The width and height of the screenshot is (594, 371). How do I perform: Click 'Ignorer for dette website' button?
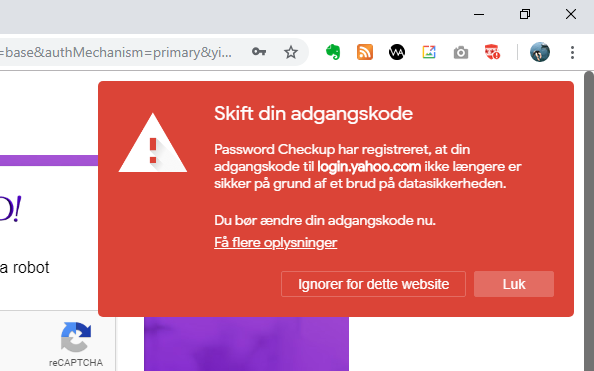(x=373, y=284)
